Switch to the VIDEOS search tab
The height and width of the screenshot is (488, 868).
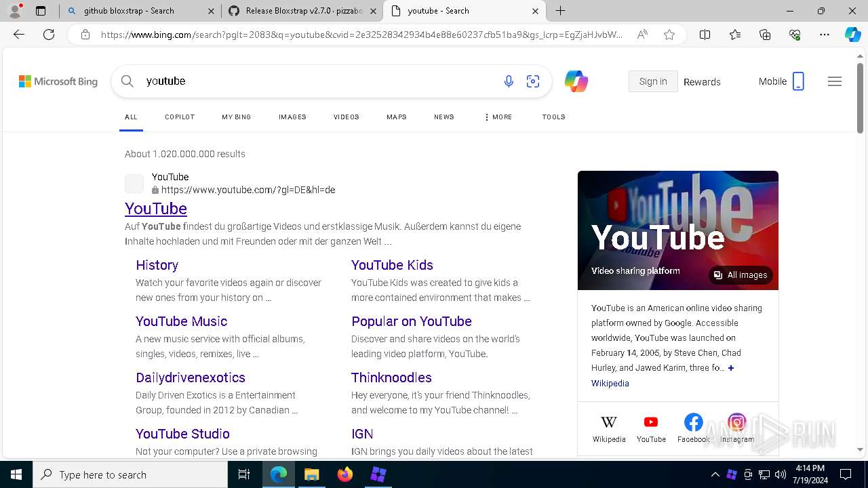tap(347, 117)
